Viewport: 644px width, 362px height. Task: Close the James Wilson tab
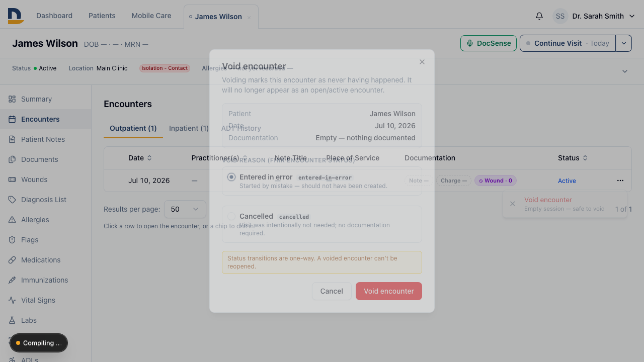(249, 18)
